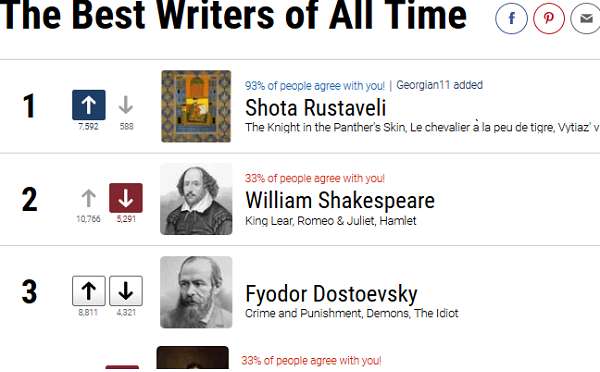The width and height of the screenshot is (600, 372).
Task: Pin the list on Pinterest
Action: tap(549, 18)
